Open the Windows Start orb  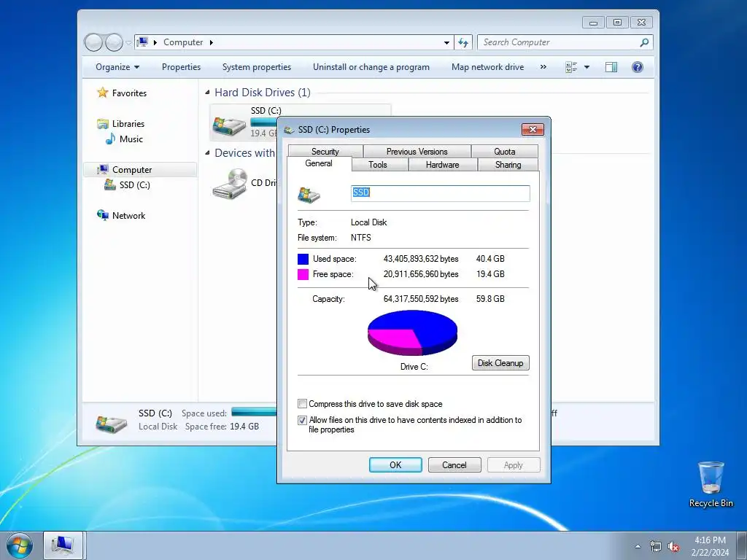point(20,545)
